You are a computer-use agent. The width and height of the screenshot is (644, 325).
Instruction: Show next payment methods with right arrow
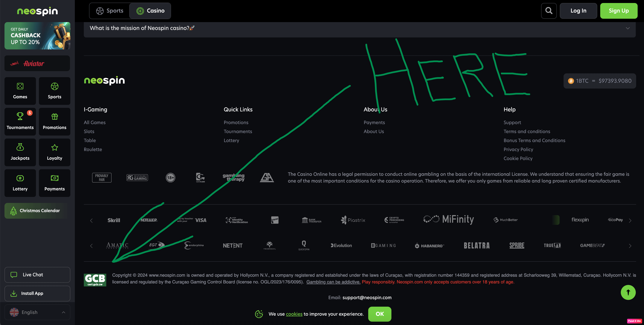pos(630,220)
